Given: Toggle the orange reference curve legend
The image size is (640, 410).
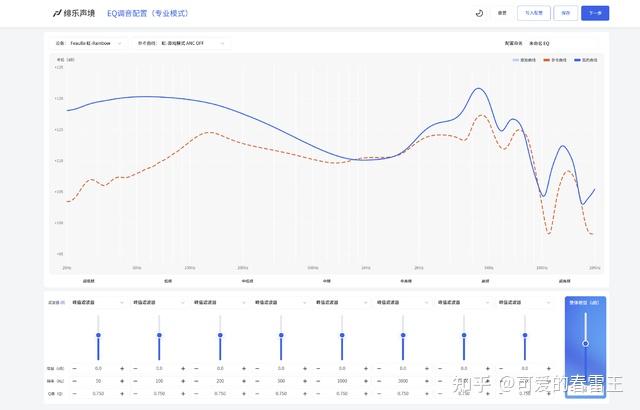Looking at the screenshot, I should click(x=555, y=60).
